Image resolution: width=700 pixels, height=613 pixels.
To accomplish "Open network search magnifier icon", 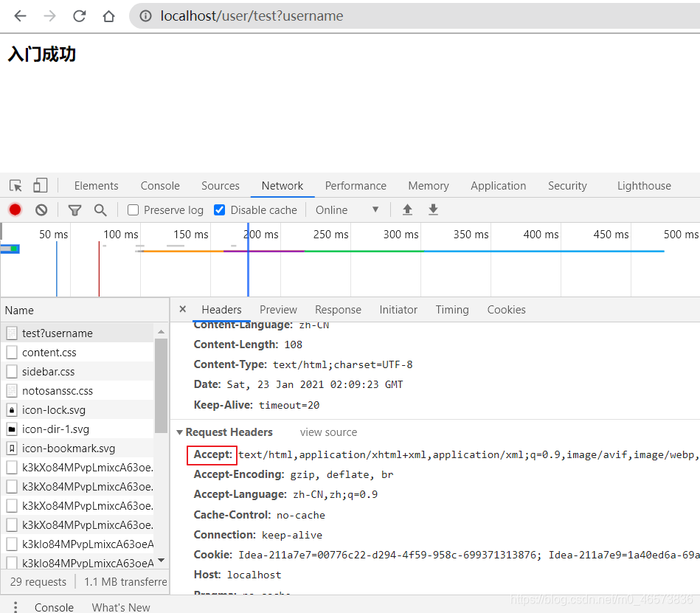I will pos(100,209).
